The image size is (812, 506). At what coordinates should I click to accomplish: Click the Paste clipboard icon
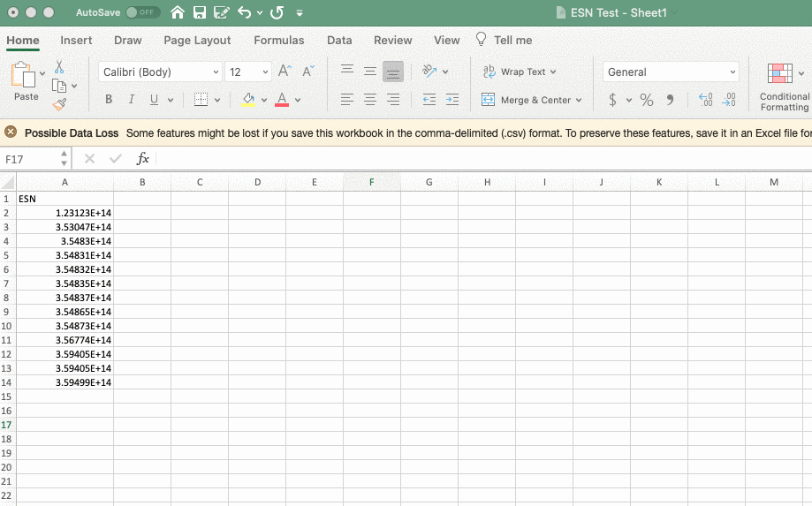point(23,75)
